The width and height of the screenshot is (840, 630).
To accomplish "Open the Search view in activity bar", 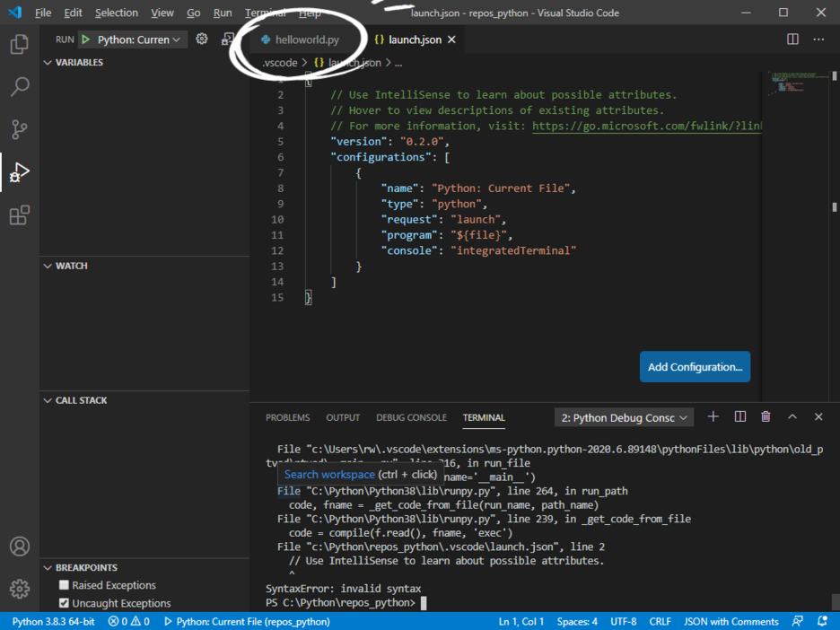I will pos(19,86).
